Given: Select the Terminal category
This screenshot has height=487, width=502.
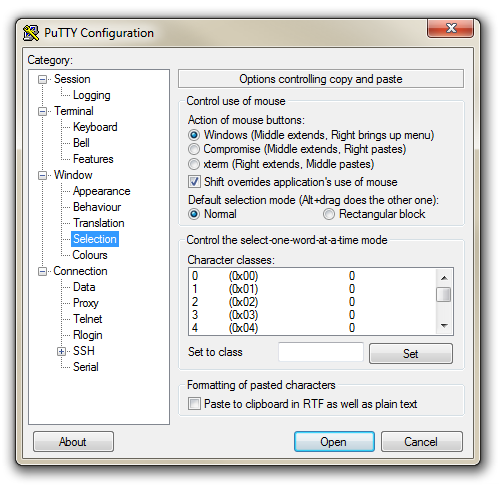Looking at the screenshot, I should tap(74, 111).
